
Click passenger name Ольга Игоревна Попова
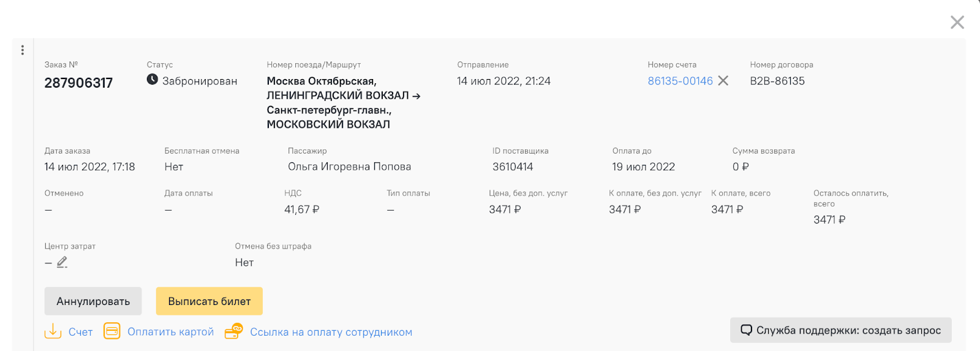point(349,167)
